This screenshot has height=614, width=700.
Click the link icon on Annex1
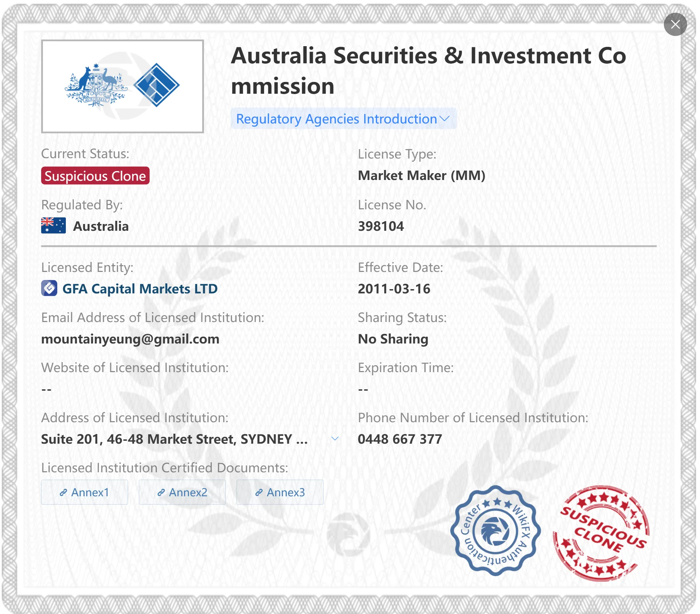point(63,493)
